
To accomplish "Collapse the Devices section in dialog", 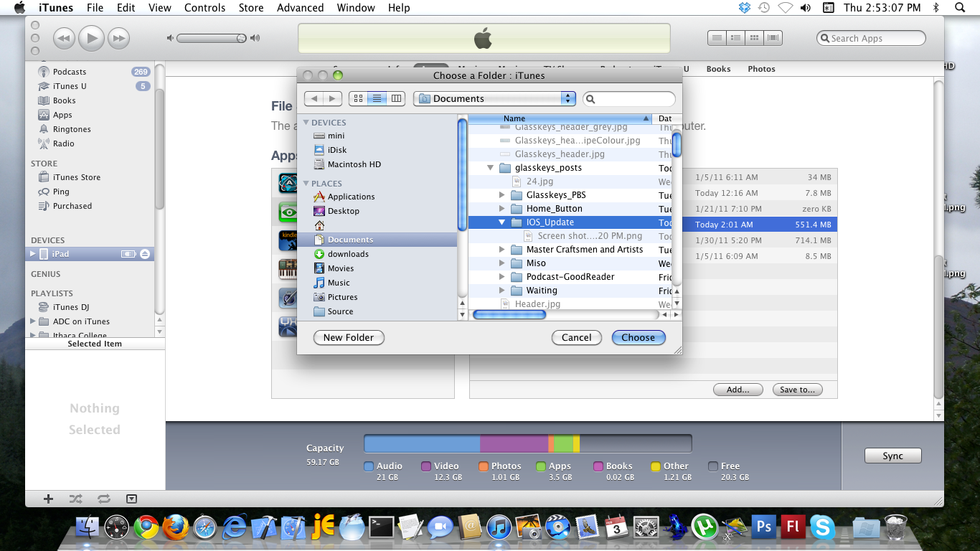I will [x=306, y=123].
